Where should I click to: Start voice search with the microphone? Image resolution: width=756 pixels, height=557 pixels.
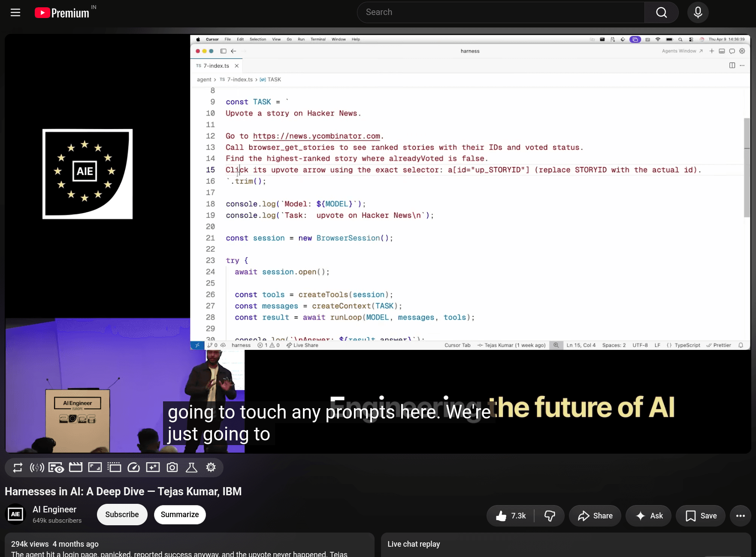pyautogui.click(x=698, y=12)
